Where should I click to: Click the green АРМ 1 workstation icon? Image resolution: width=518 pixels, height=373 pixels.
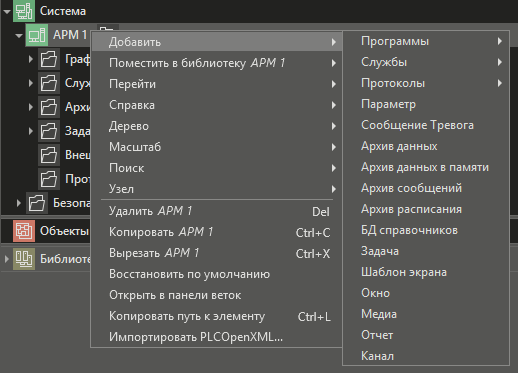[x=37, y=35]
